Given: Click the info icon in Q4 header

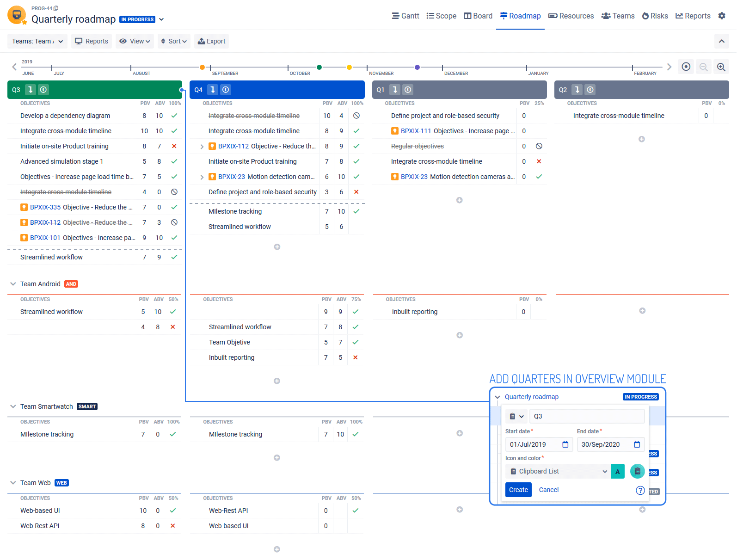Looking at the screenshot, I should [x=226, y=90].
